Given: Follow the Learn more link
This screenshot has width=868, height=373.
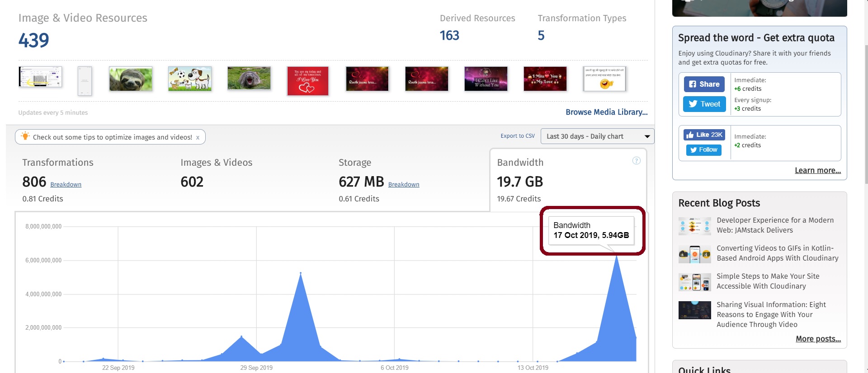Looking at the screenshot, I should tap(818, 170).
